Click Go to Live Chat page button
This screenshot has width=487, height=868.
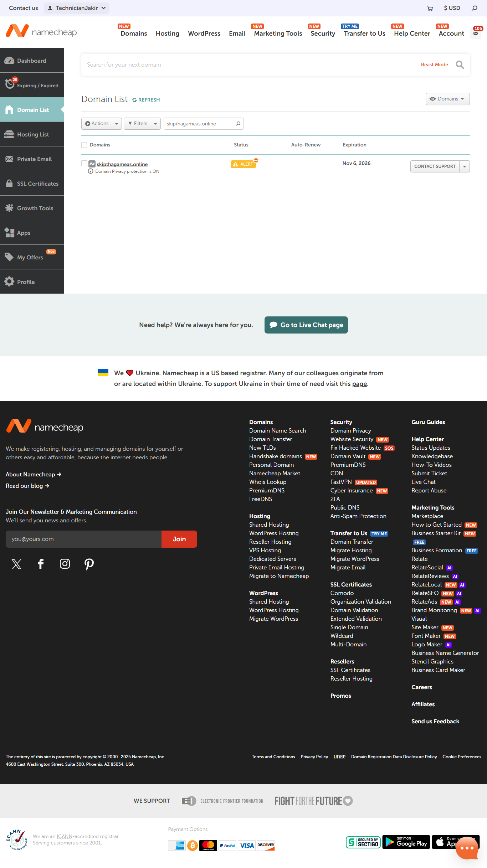(x=306, y=325)
